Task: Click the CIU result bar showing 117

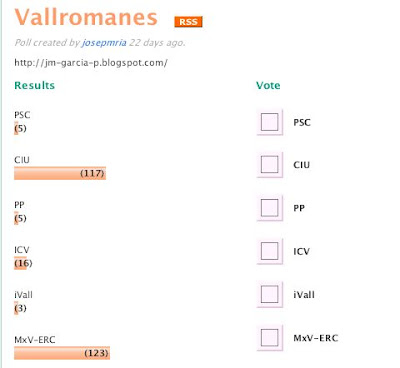Action: tap(60, 173)
